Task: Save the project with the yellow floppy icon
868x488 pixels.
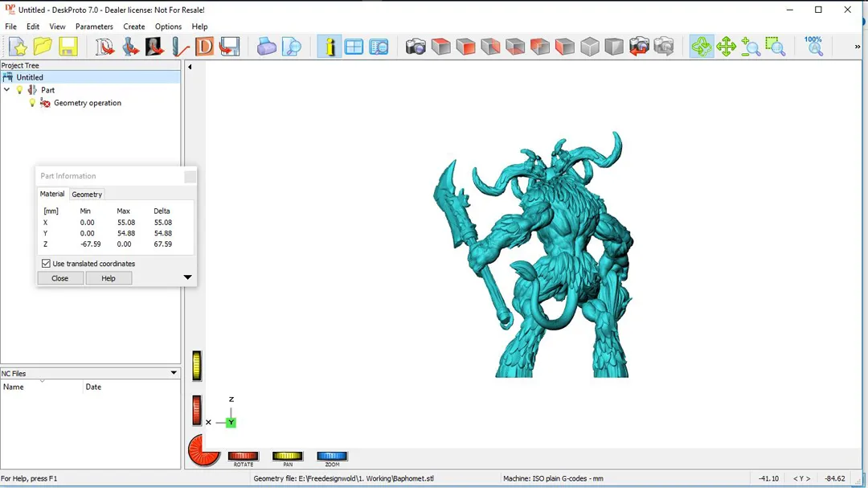Action: (x=68, y=47)
